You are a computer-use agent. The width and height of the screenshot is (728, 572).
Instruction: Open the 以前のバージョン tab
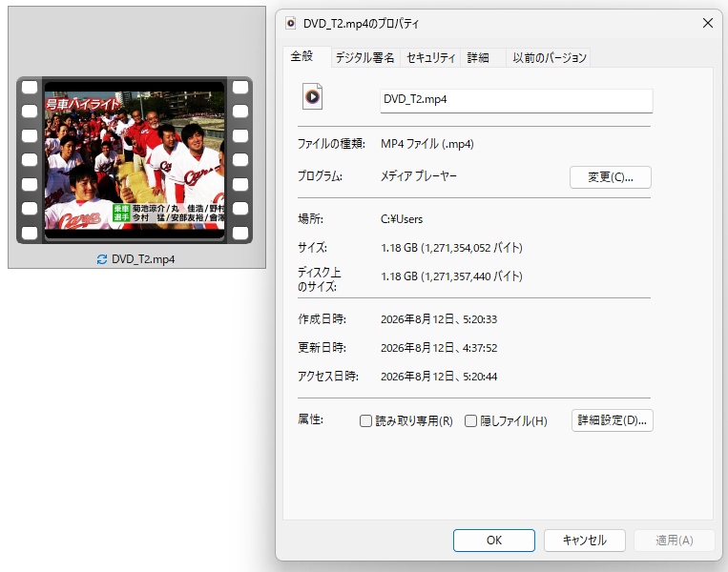coord(550,57)
